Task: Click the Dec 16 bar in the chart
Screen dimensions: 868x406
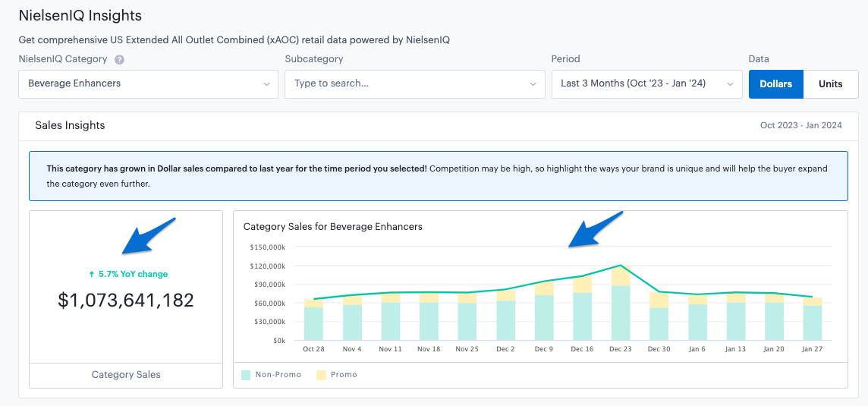Action: (583, 308)
